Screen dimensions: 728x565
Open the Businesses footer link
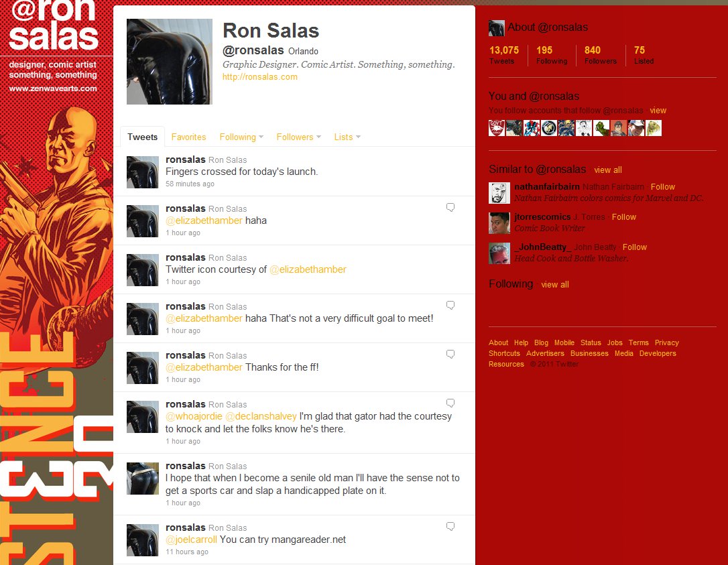tap(589, 353)
